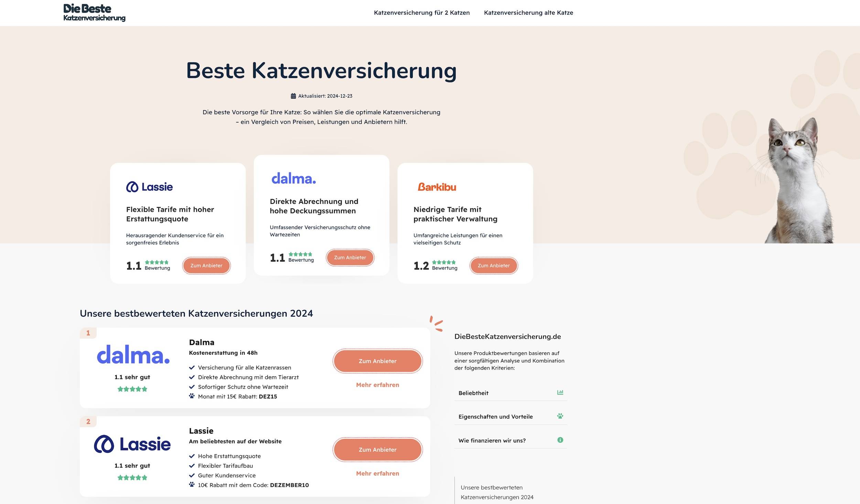Viewport: 860px width, 504px height.
Task: Click the calendar icon next to Aktualisiert
Action: 293,96
